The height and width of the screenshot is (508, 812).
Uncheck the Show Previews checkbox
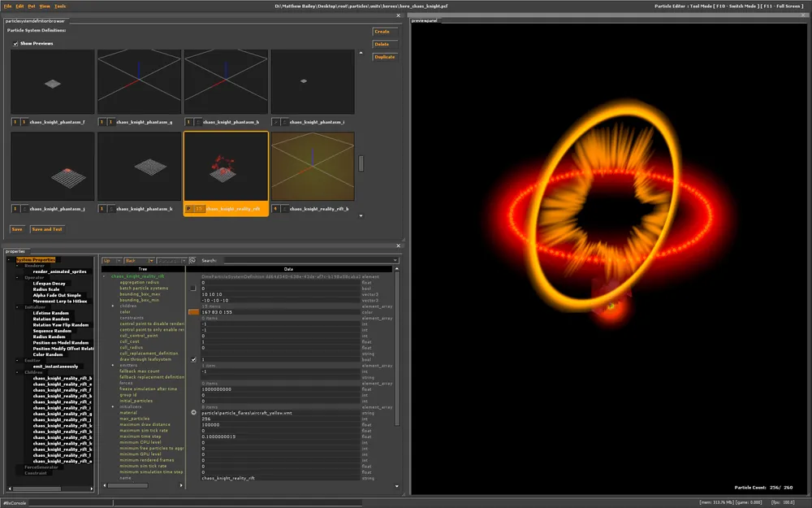click(x=15, y=43)
